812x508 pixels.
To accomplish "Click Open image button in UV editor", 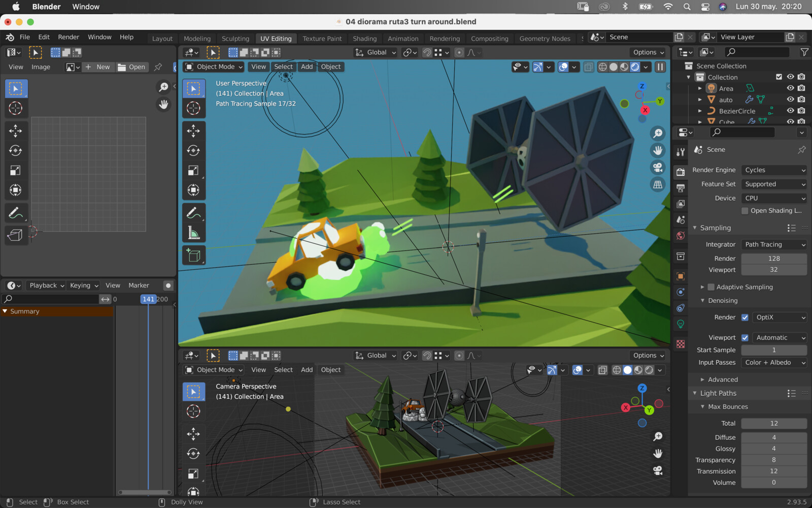I will coord(132,67).
